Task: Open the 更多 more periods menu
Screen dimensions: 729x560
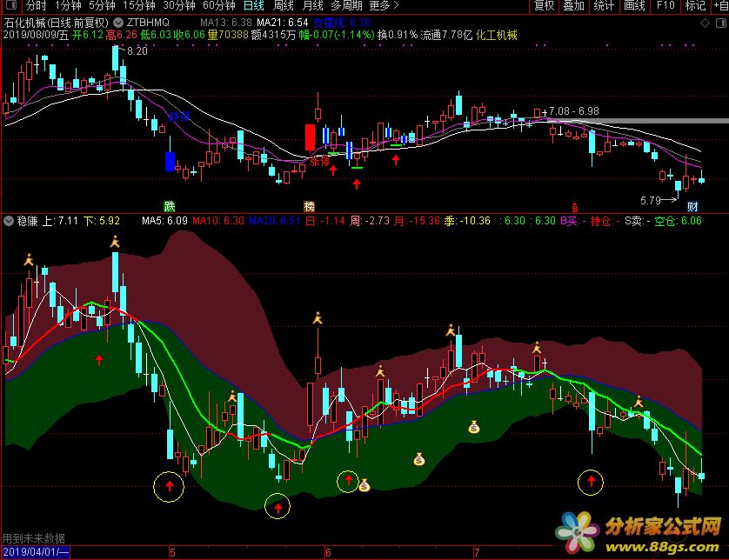Action: point(384,5)
